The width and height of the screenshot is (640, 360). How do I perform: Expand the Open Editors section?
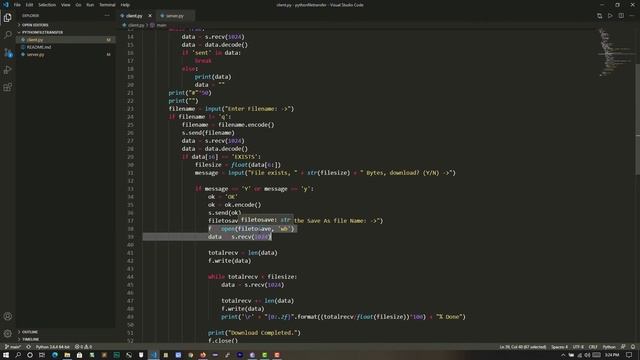pyautogui.click(x=65, y=25)
